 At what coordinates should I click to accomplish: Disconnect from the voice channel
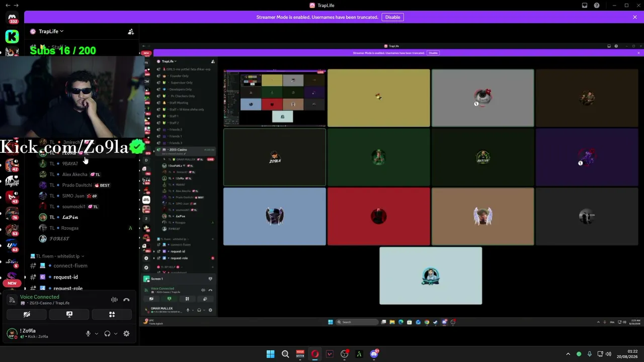(126, 300)
